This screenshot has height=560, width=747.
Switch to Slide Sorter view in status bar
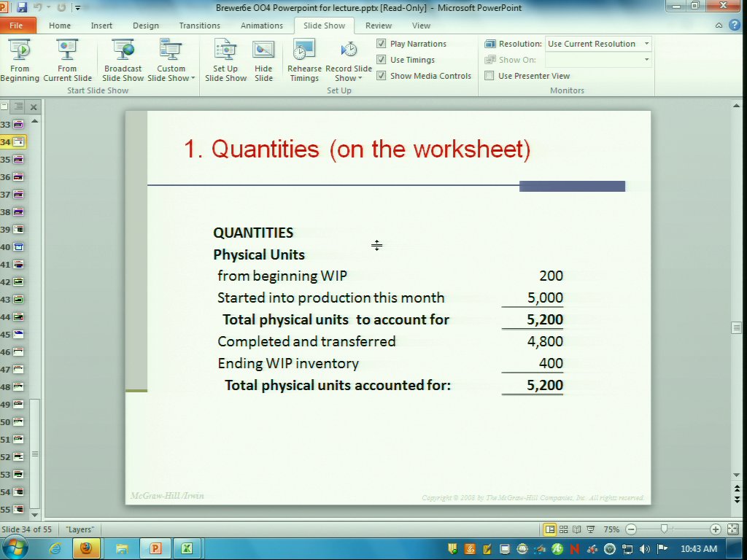pos(564,529)
